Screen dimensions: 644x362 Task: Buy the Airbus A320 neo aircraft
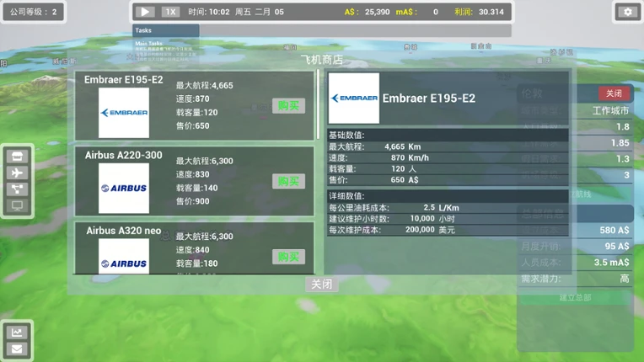pos(289,257)
